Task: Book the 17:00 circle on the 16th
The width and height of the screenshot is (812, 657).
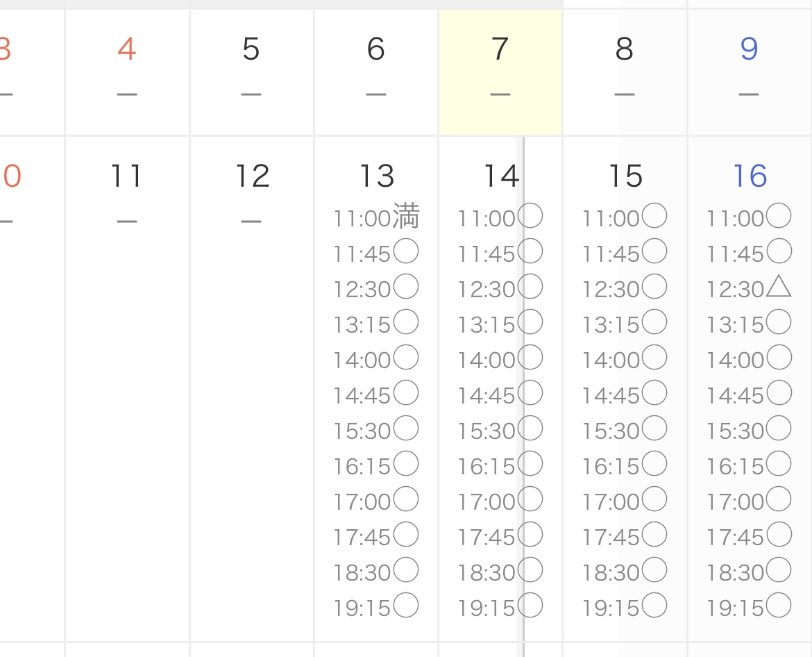Action: (779, 499)
